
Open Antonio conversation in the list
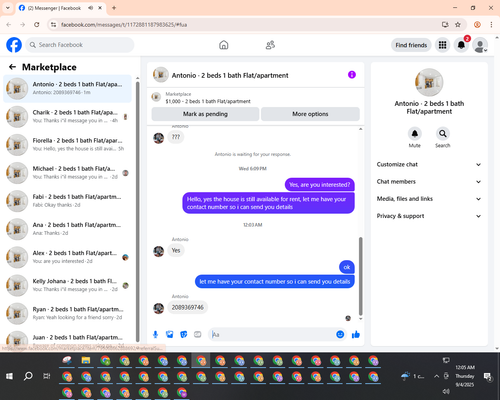pyautogui.click(x=67, y=89)
